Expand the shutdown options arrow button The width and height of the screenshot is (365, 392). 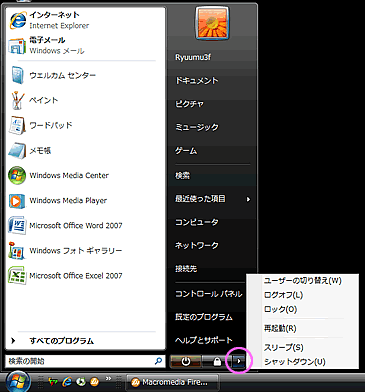tap(239, 361)
